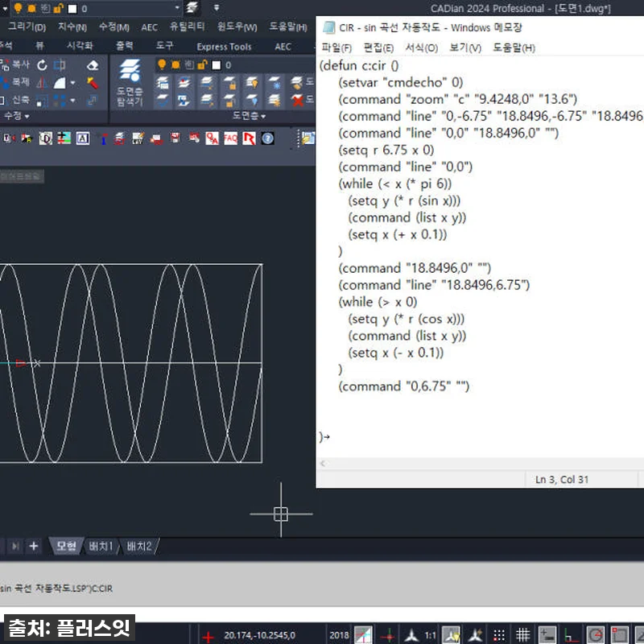Open the Notepad 파일(F) menu
Image resolution: width=644 pixels, height=644 pixels.
pos(336,47)
